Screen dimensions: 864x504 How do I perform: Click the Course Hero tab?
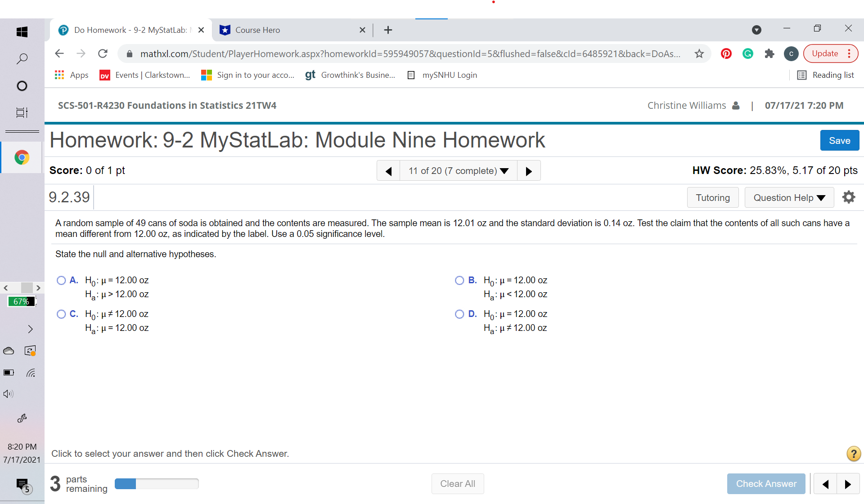291,29
